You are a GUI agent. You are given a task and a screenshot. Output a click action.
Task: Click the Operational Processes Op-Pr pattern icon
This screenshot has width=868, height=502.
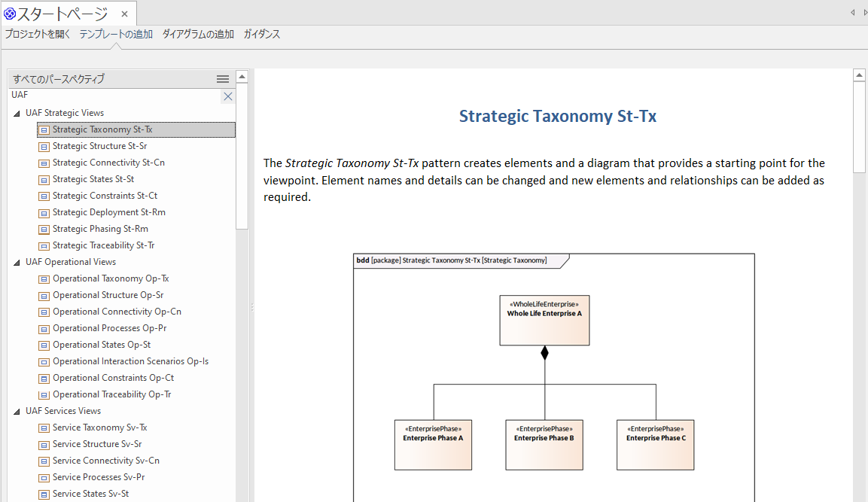44,330
